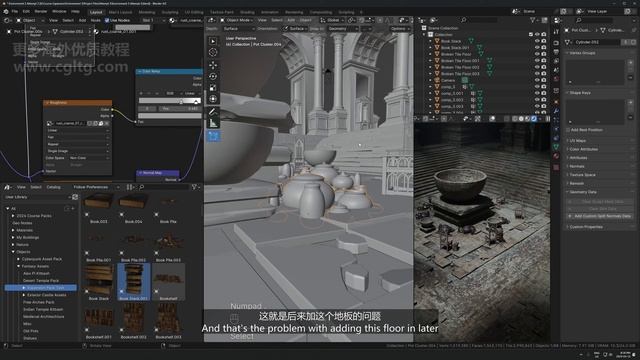Open the Object Mode dropdown in viewport
Screen dimensions: 640x360
(237, 20)
